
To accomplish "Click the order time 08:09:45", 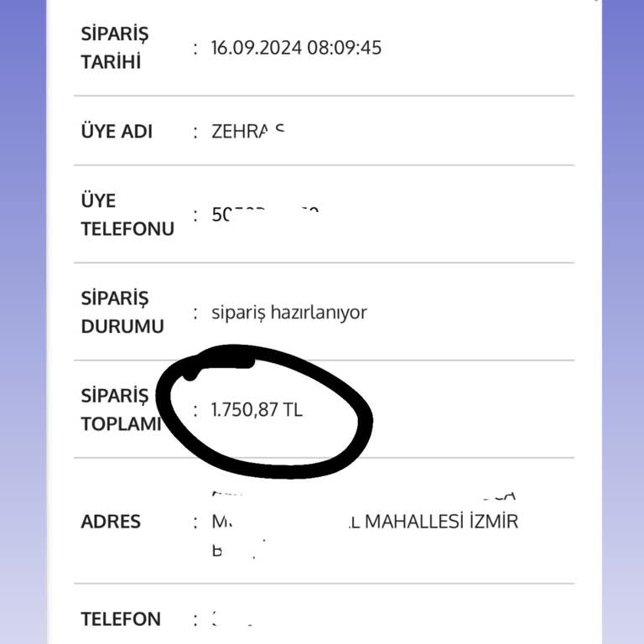I will tap(344, 48).
